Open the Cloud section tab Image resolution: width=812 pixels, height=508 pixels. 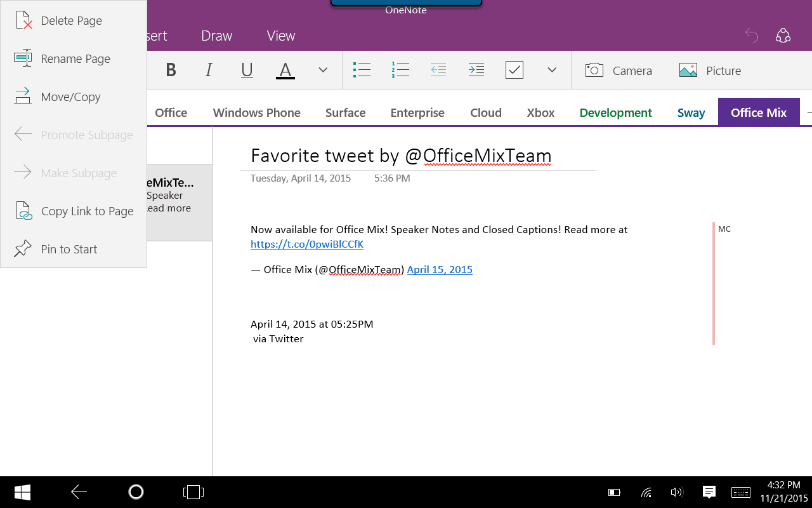click(x=486, y=112)
